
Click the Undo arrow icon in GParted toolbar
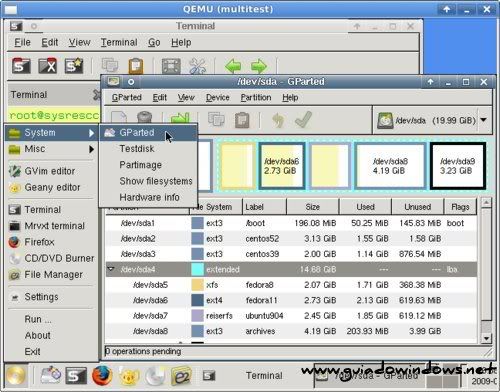click(278, 120)
